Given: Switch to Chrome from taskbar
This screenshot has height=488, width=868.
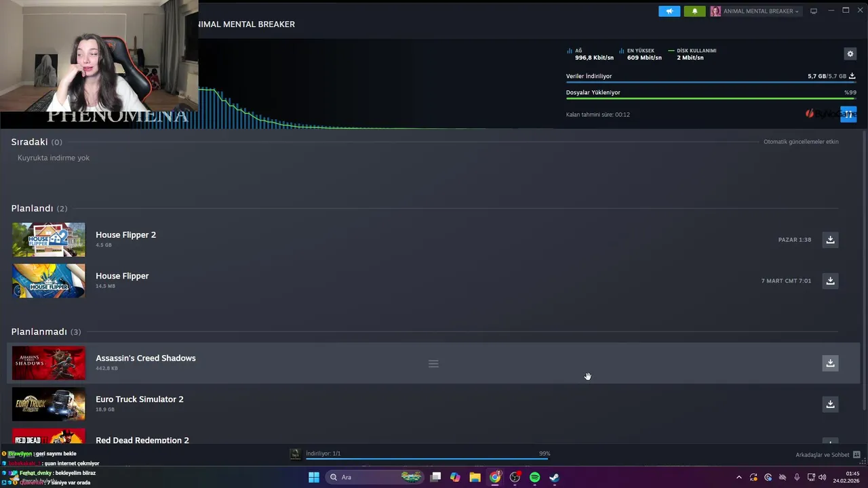Looking at the screenshot, I should click(495, 477).
